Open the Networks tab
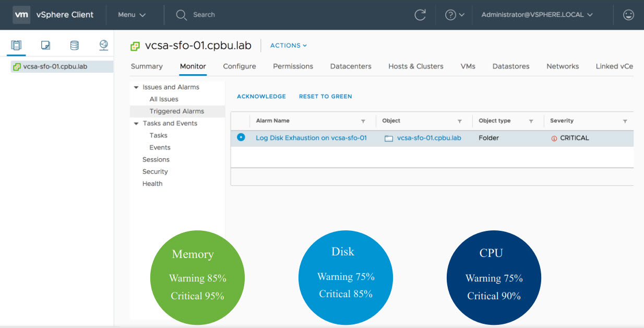Viewport: 644px width, 328px height. pyautogui.click(x=563, y=66)
